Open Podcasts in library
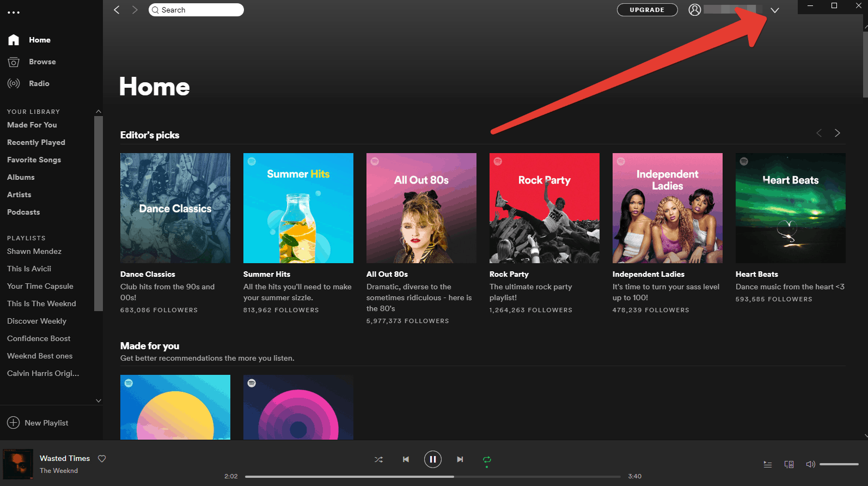The height and width of the screenshot is (486, 868). pyautogui.click(x=23, y=212)
